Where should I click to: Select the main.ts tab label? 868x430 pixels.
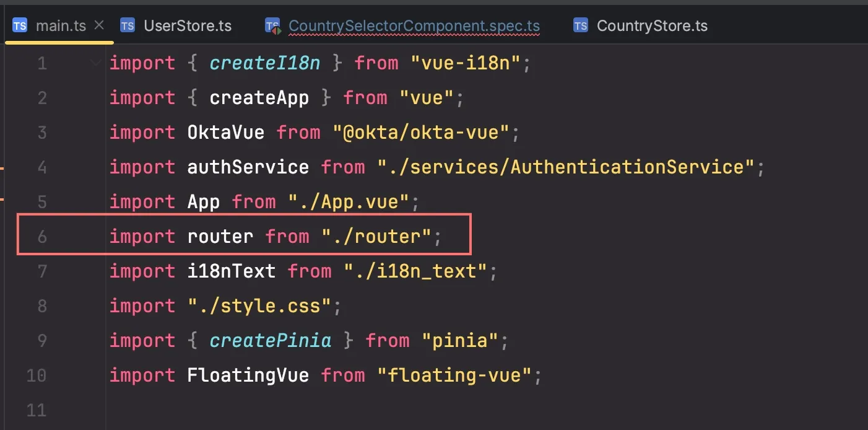pos(61,26)
